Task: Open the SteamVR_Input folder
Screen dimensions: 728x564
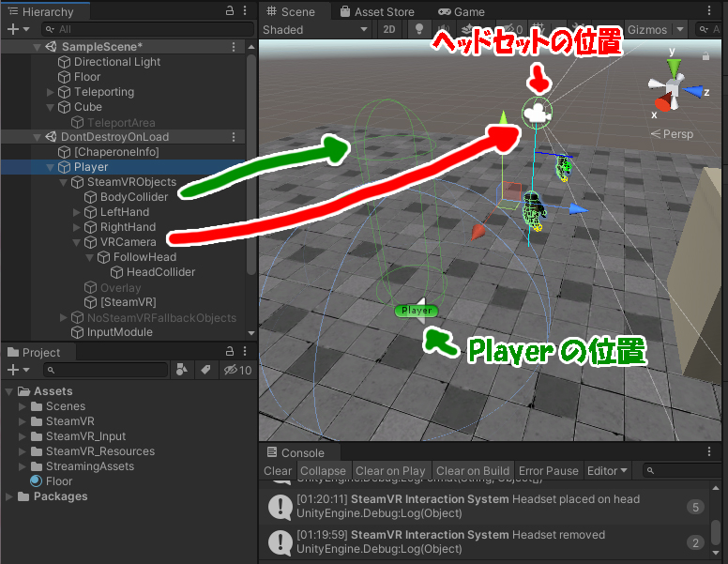Action: point(85,436)
